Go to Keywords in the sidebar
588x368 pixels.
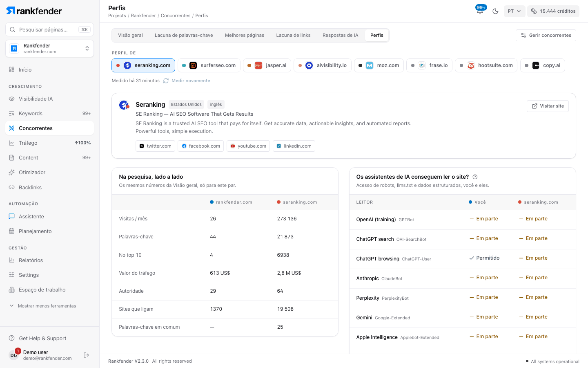pyautogui.click(x=49, y=113)
